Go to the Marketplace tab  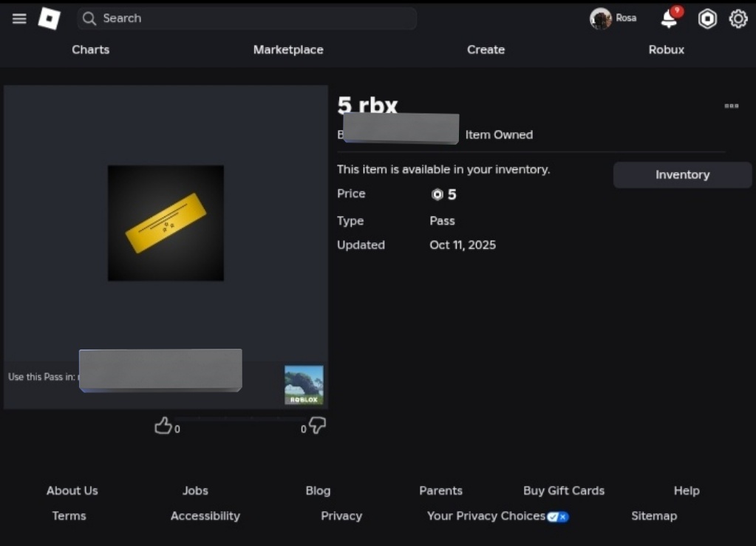(288, 50)
